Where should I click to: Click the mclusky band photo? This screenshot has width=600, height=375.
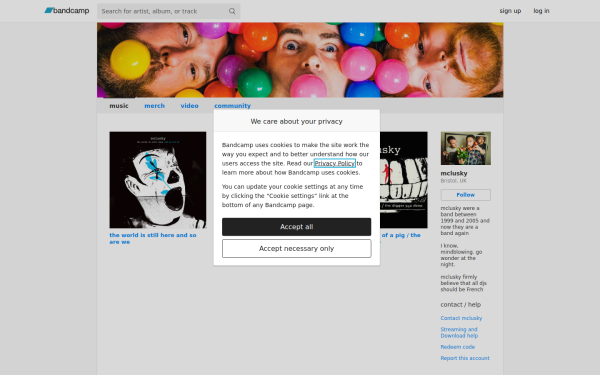coord(466,148)
